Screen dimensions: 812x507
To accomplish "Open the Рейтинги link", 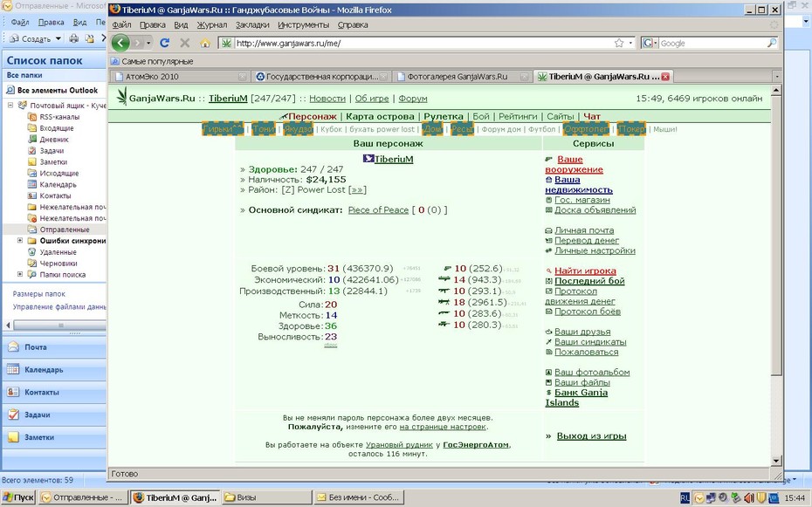I will click(518, 116).
